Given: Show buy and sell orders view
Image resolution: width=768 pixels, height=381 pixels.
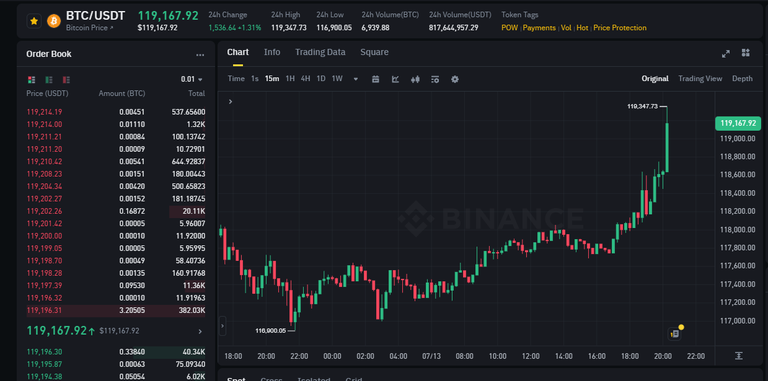Looking at the screenshot, I should 32,79.
